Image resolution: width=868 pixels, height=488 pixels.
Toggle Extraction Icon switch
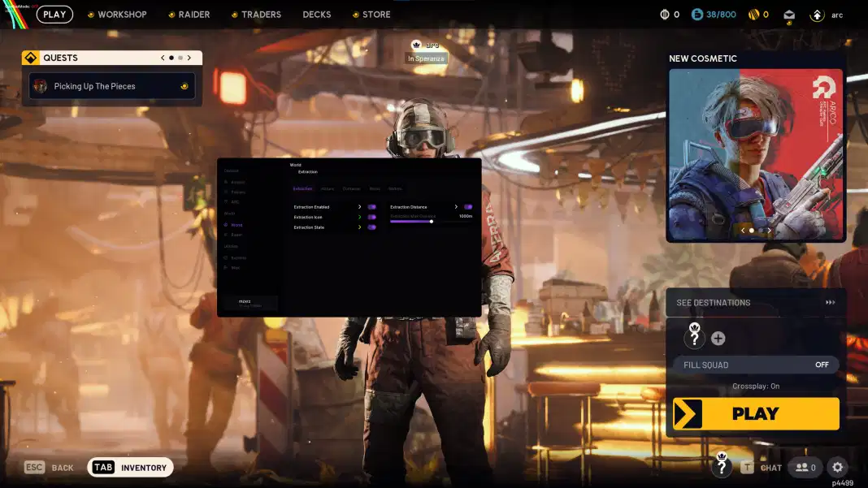(372, 217)
